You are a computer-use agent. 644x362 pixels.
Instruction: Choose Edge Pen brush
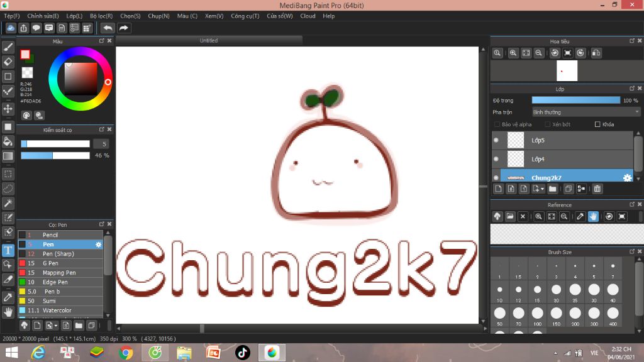click(x=60, y=282)
